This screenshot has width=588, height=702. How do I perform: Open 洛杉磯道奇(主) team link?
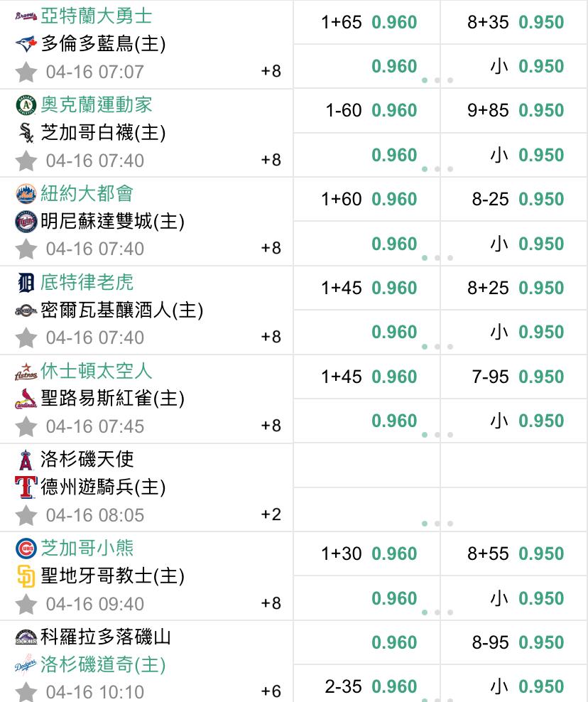pos(104,664)
